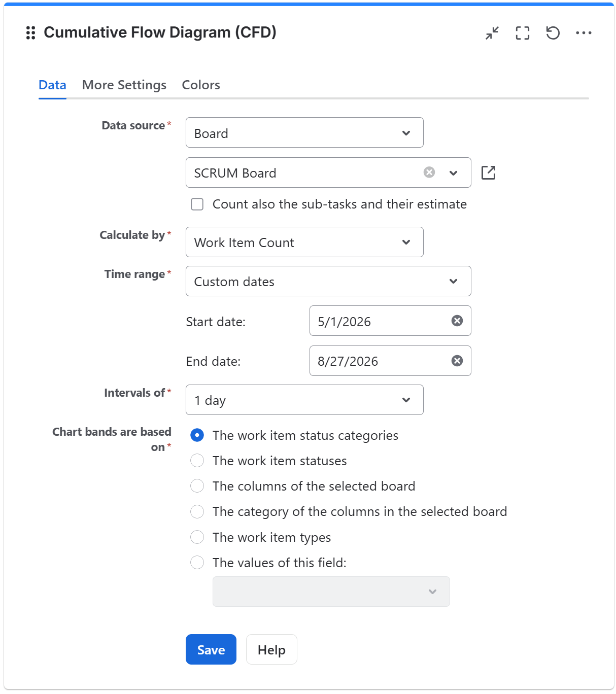Viewport: 616px width, 694px height.
Task: Clear the End date value
Action: click(x=457, y=361)
